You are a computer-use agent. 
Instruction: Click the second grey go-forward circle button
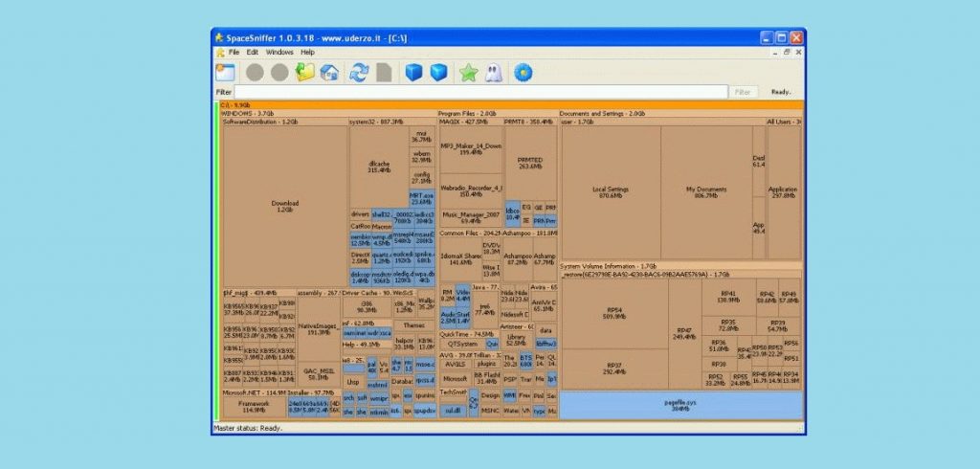pos(279,73)
